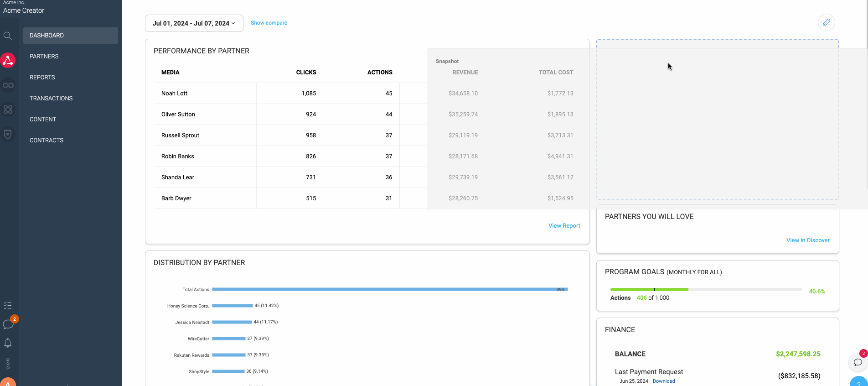
Task: Click View Report under Performance by Partner
Action: click(x=564, y=226)
